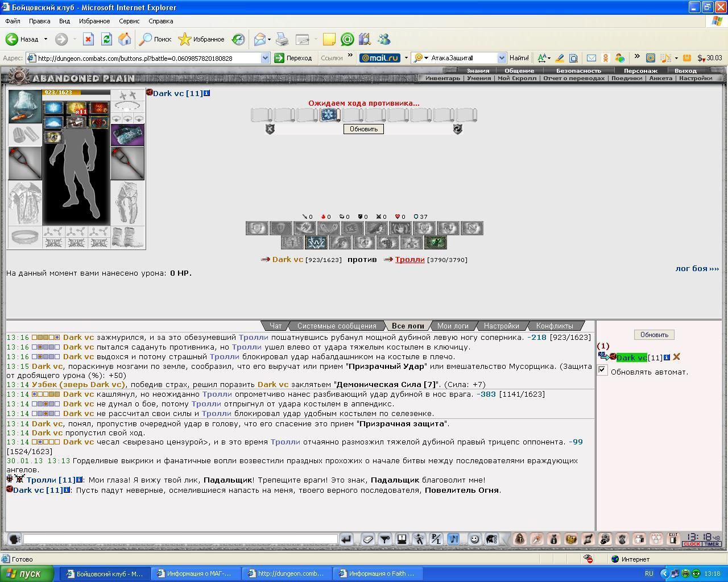This screenshot has height=582, width=728.
Task: Click the chat filter funnel icon
Action: pos(385,539)
